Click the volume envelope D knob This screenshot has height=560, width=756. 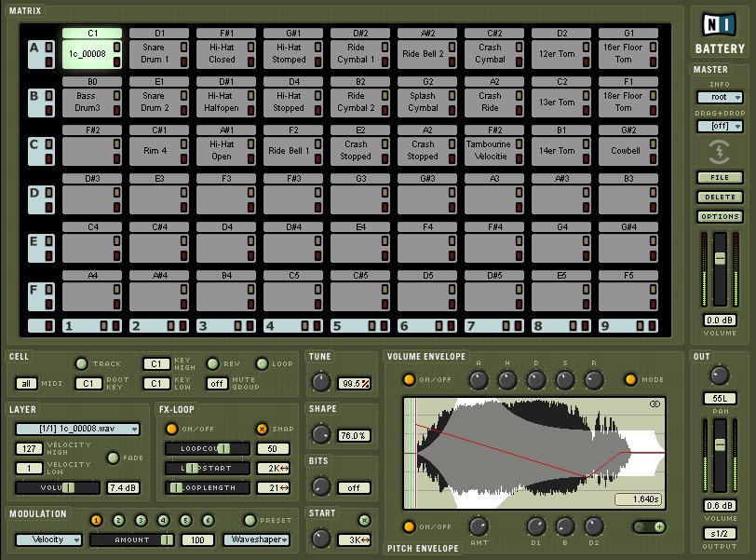coord(536,380)
